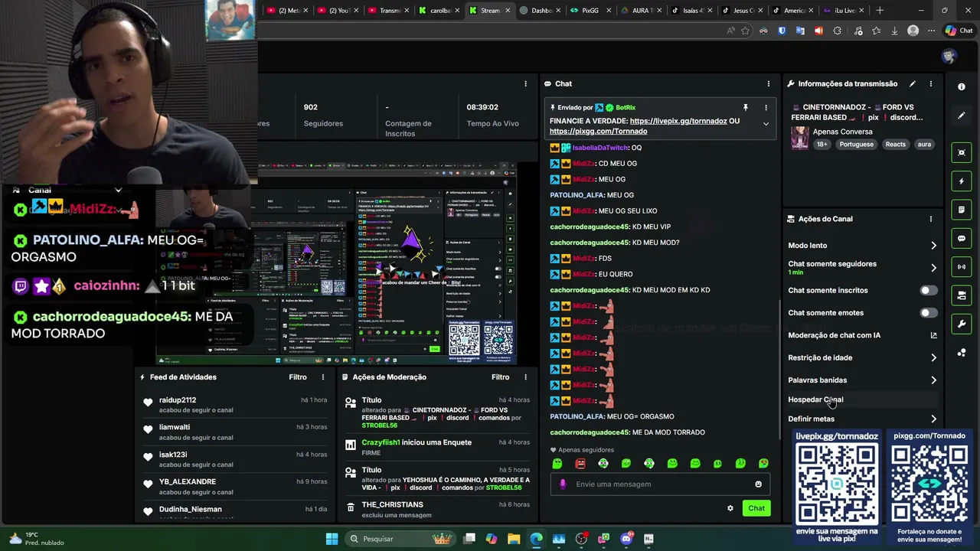980x551 pixels.
Task: Open chat settings gear icon
Action: click(730, 509)
